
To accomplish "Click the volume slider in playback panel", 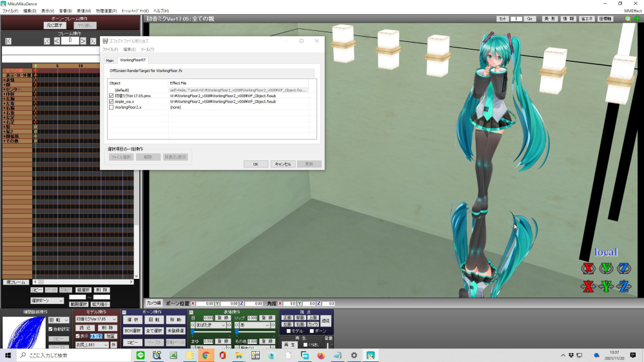I will click(x=328, y=345).
